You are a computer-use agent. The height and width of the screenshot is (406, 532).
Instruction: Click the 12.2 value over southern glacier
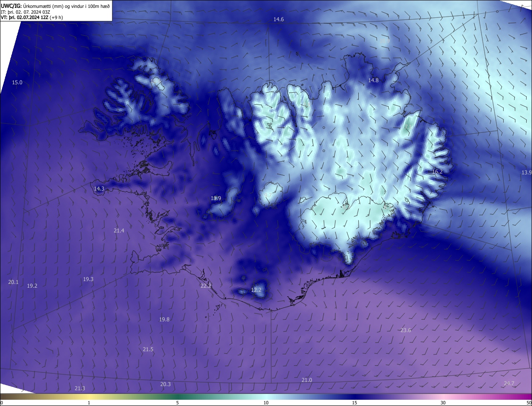click(x=256, y=290)
